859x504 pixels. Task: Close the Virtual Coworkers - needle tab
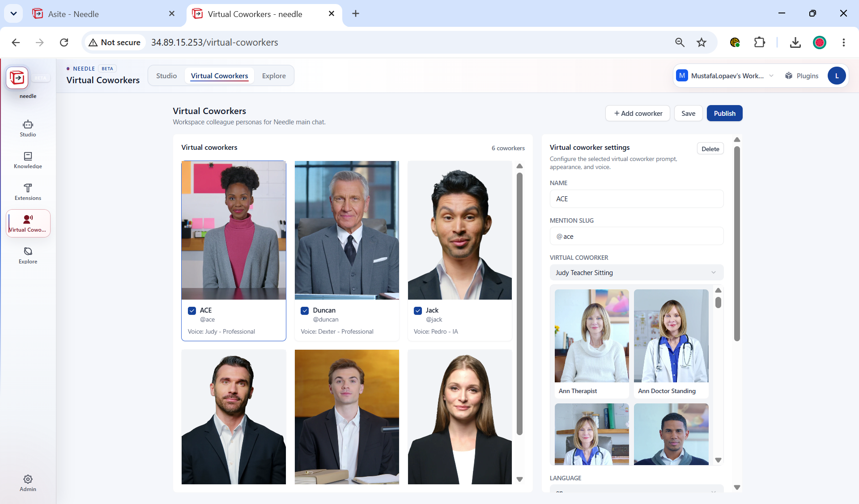click(332, 14)
